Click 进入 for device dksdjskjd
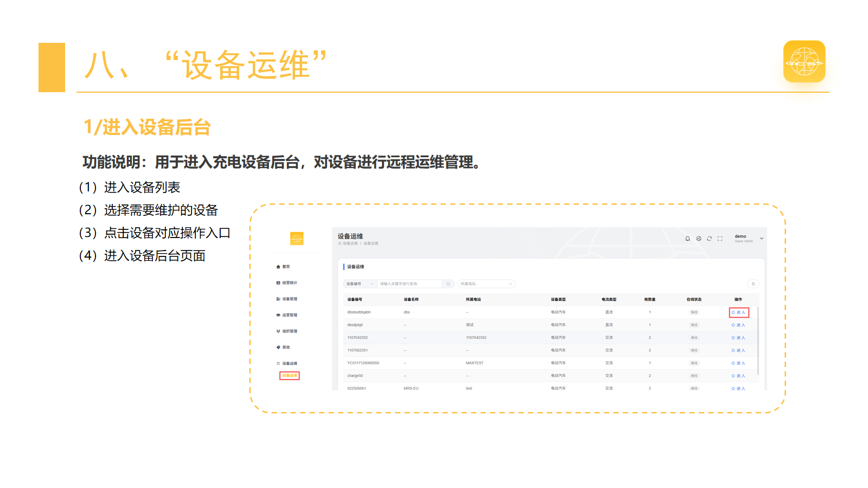Screen dimensions: 868x488 click(738, 325)
